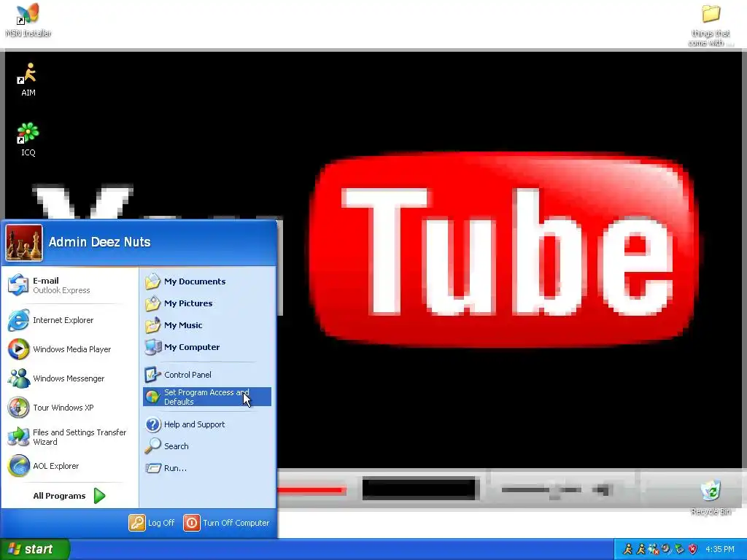Click the Safely Remove Hardware tray icon
The image size is (747, 560).
click(679, 549)
